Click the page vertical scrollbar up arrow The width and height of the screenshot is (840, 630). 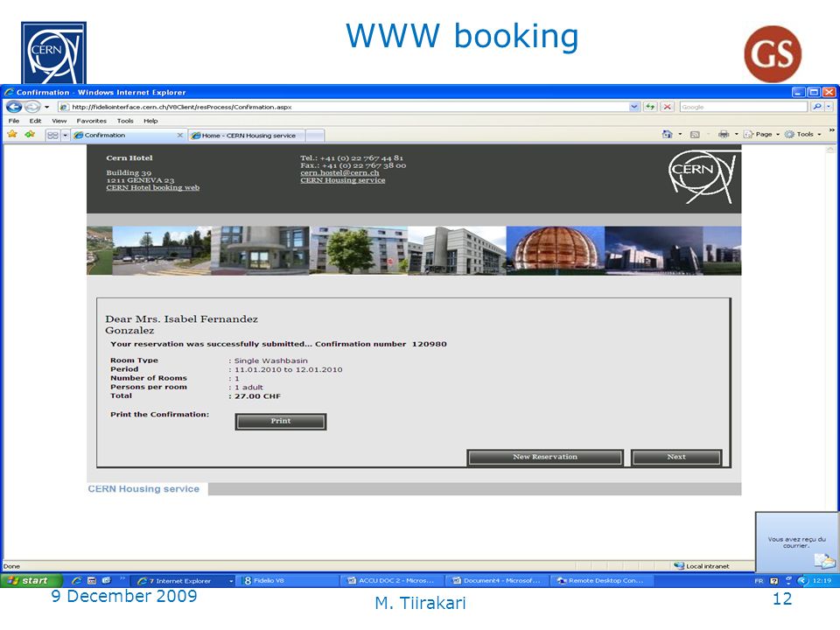[x=831, y=149]
